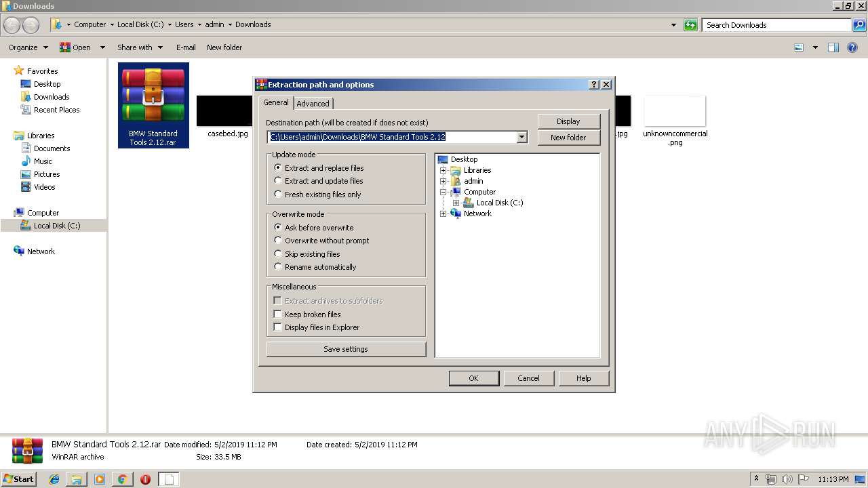
Task: Open Libraries in navigation pane
Action: [x=40, y=136]
